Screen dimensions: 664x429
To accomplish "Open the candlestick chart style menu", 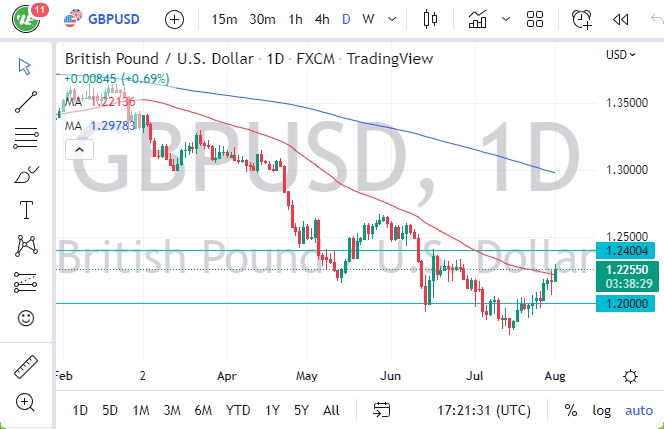I will pos(432,19).
